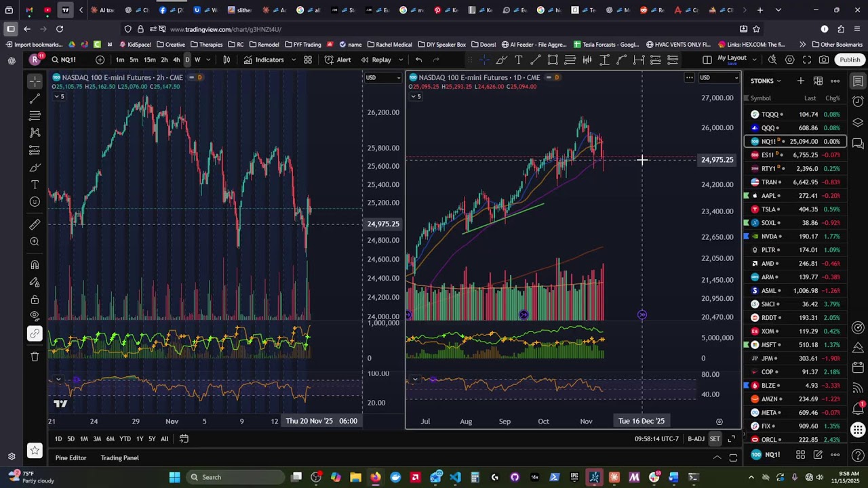Image resolution: width=868 pixels, height=488 pixels.
Task: Select the ruler measure tool
Action: pos(35,224)
